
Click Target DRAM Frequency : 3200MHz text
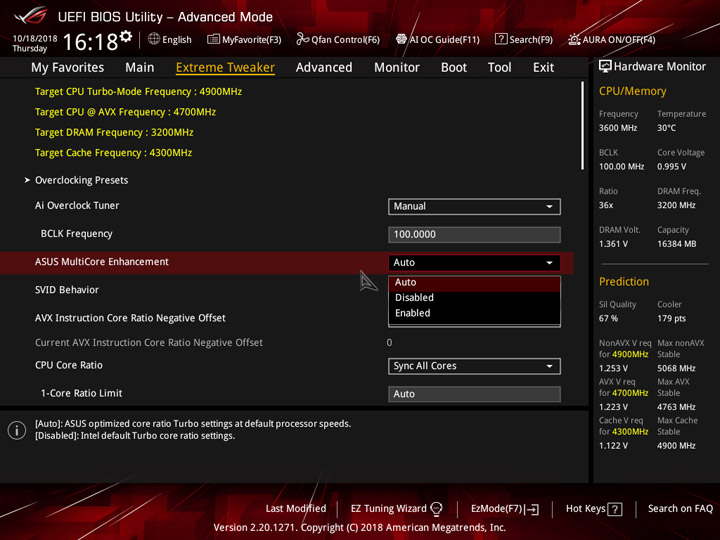tap(114, 132)
